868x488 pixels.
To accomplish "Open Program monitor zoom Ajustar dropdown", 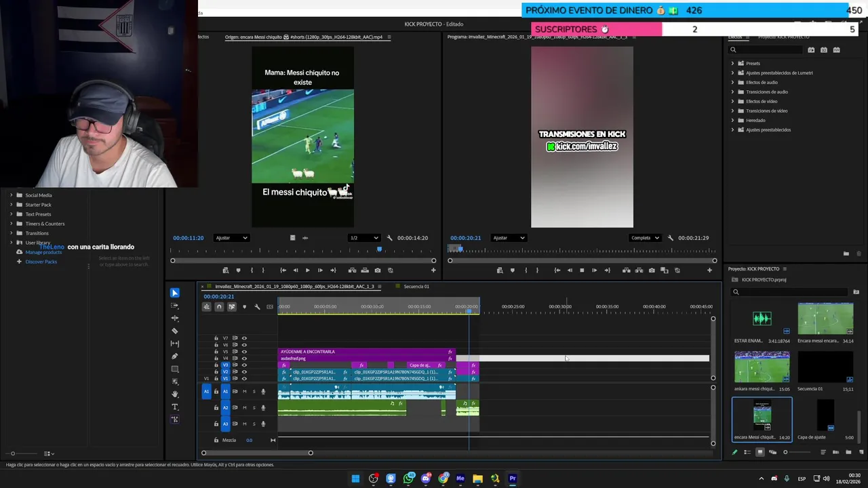I will tap(509, 238).
